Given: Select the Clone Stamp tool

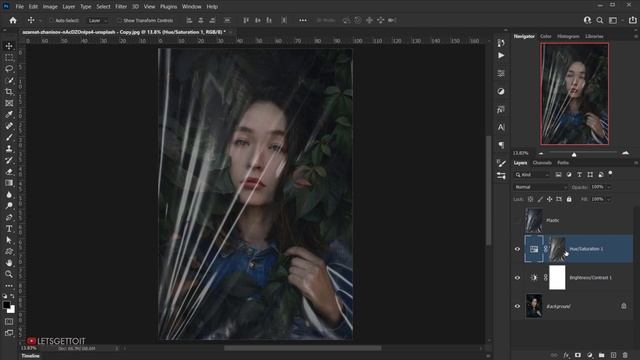Looking at the screenshot, I should point(9,149).
